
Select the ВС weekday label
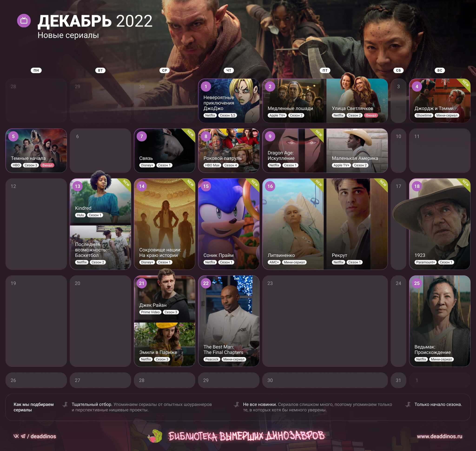[x=440, y=70]
